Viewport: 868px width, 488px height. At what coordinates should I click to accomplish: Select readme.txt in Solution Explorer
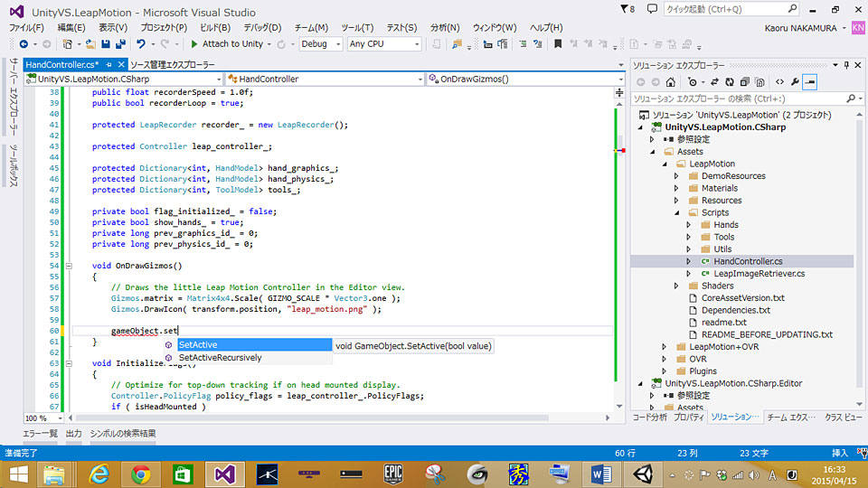coord(723,322)
